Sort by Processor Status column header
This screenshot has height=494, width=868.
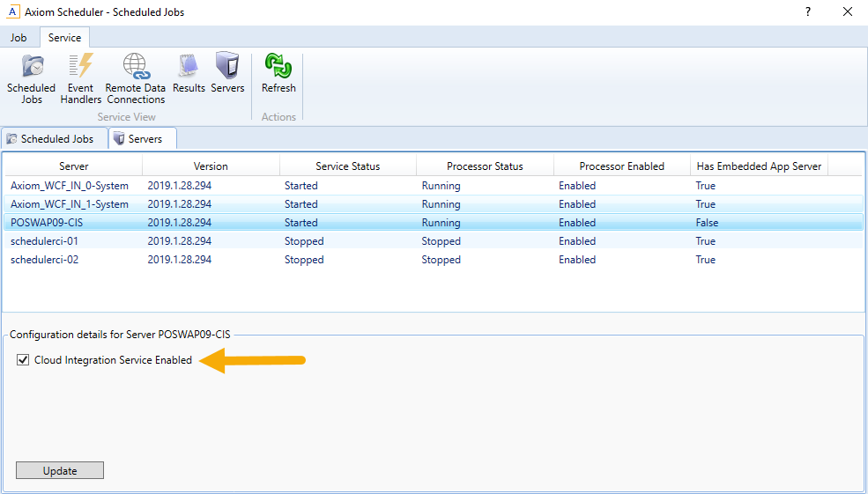[485, 166]
